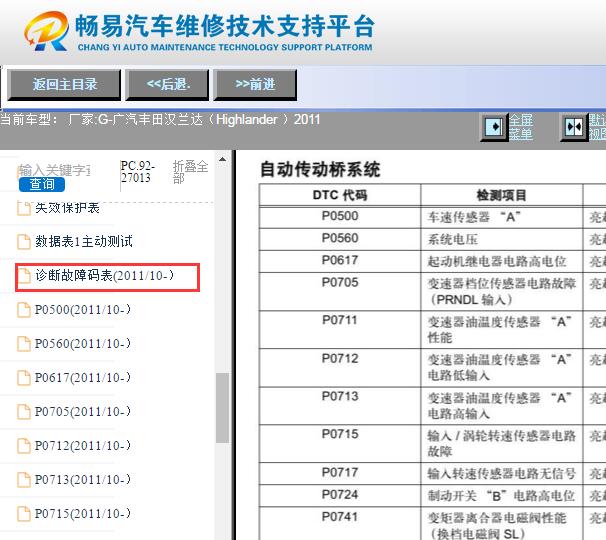Click the 车速传感器 "A" cell
Screen dimensions: 606x540
coord(502,217)
